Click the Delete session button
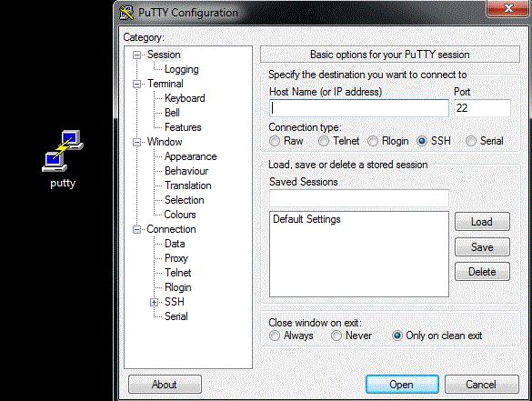Viewport: 532px width, 401px height. click(x=482, y=272)
